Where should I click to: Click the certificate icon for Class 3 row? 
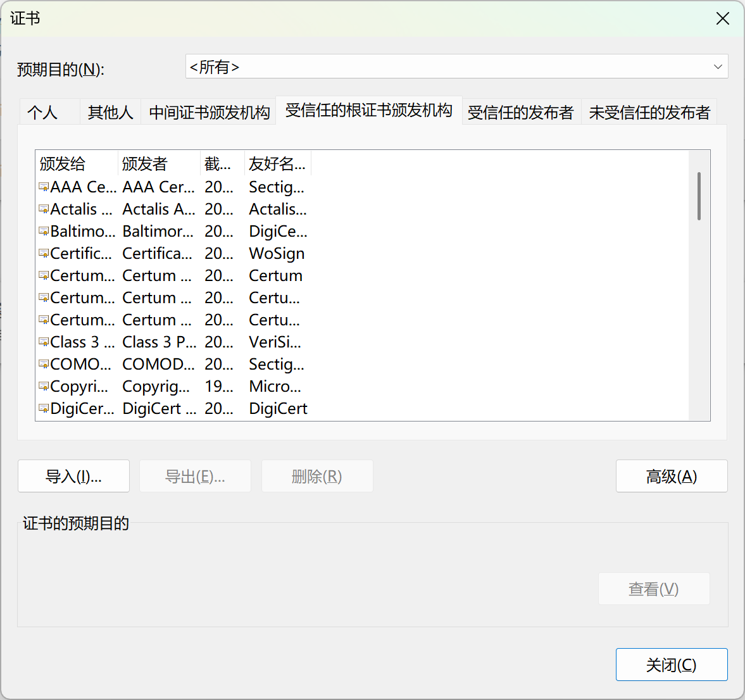coord(44,342)
